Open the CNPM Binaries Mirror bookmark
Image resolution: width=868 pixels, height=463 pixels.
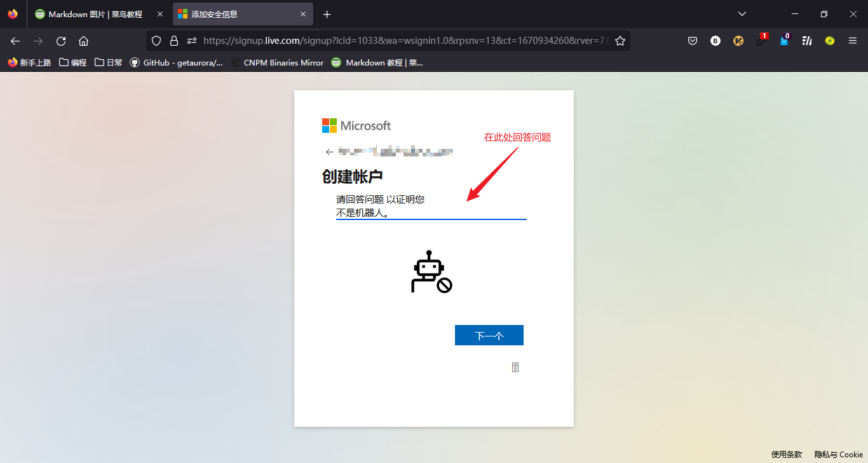coord(278,62)
